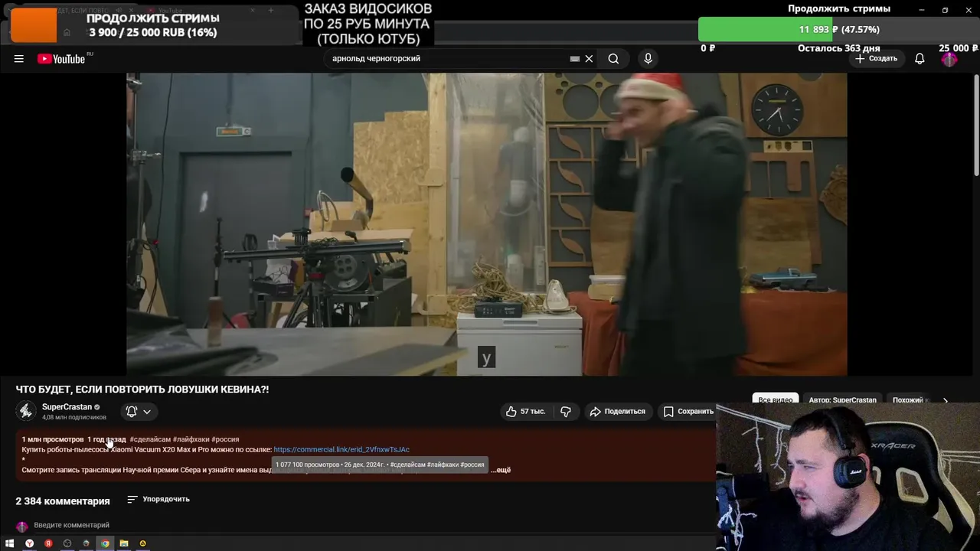Click the video player to pause

(486, 224)
